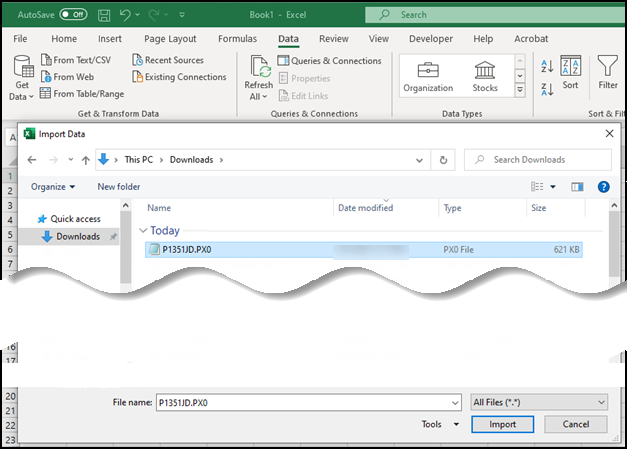Click the Redo arrow icon
Screen dimensions: 627x449
(x=154, y=15)
